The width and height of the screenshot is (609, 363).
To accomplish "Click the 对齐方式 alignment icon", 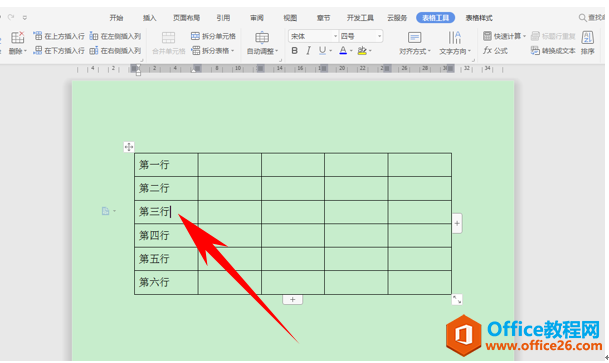I will coord(414,38).
